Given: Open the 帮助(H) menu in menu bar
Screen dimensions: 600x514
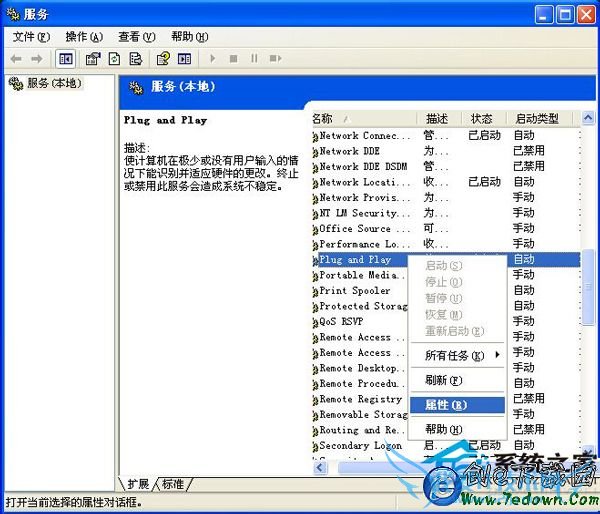Looking at the screenshot, I should point(189,37).
